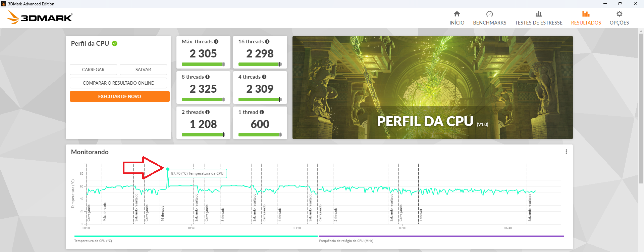Viewport: 644px width, 252px height.
Task: Click the 4 threads marker on the chart
Action: click(280, 214)
